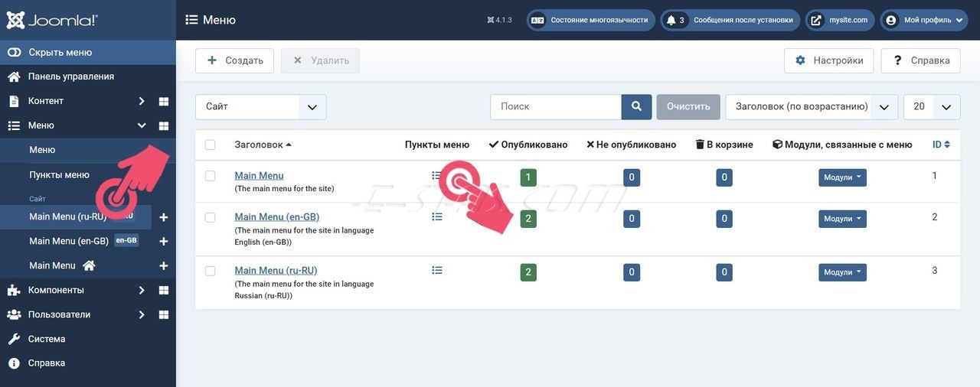This screenshot has width=980, height=387.
Task: Toggle the Скрыть меню sidebar switch
Action: pos(88,52)
